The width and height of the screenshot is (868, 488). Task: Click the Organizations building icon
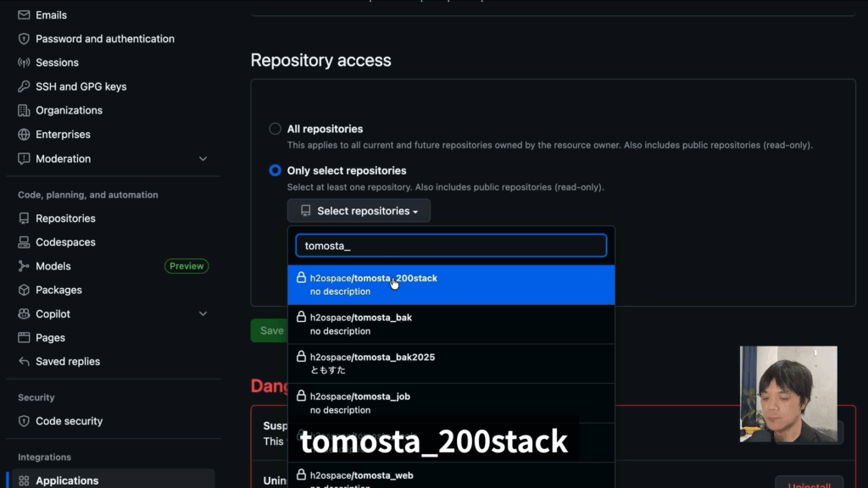click(24, 110)
